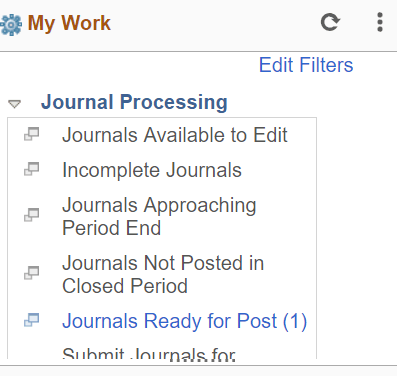
Task: Open Journals Approaching Period End text
Action: 159,216
